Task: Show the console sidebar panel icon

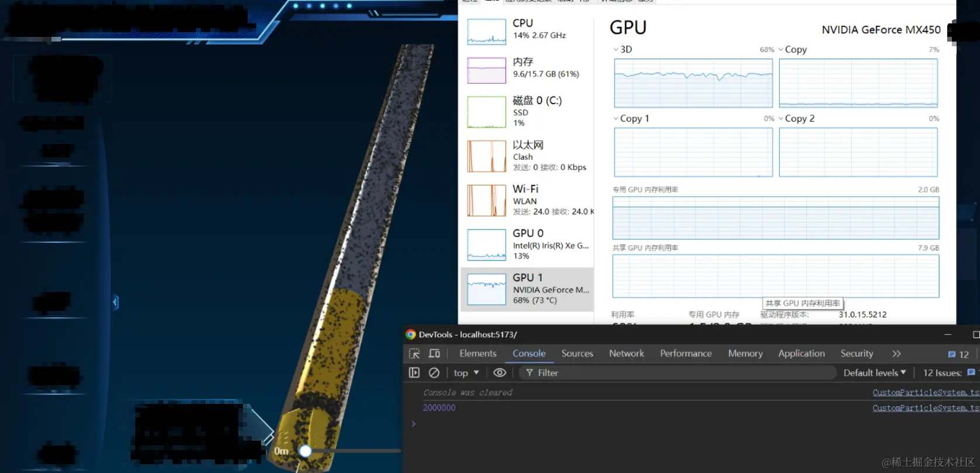Action: coord(414,373)
